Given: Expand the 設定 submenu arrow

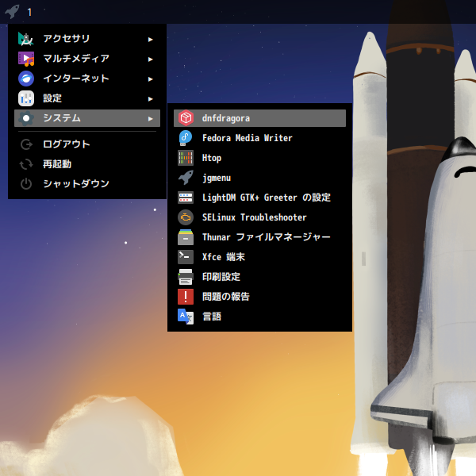Looking at the screenshot, I should pos(150,99).
